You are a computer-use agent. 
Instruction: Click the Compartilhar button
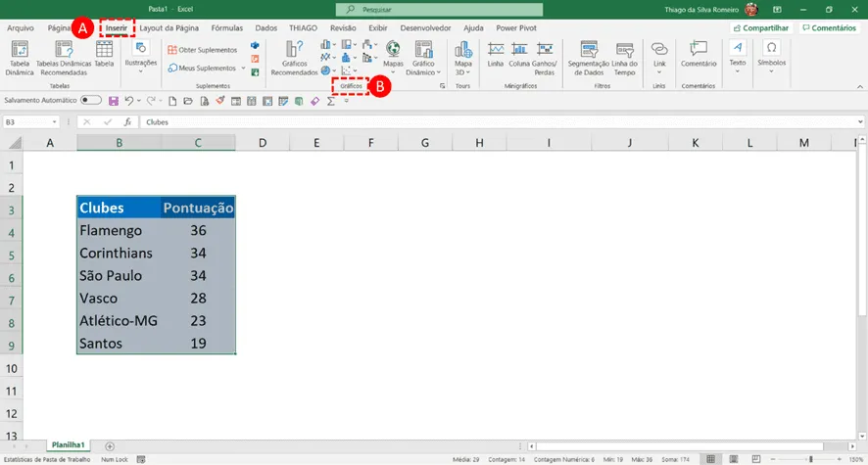click(761, 27)
